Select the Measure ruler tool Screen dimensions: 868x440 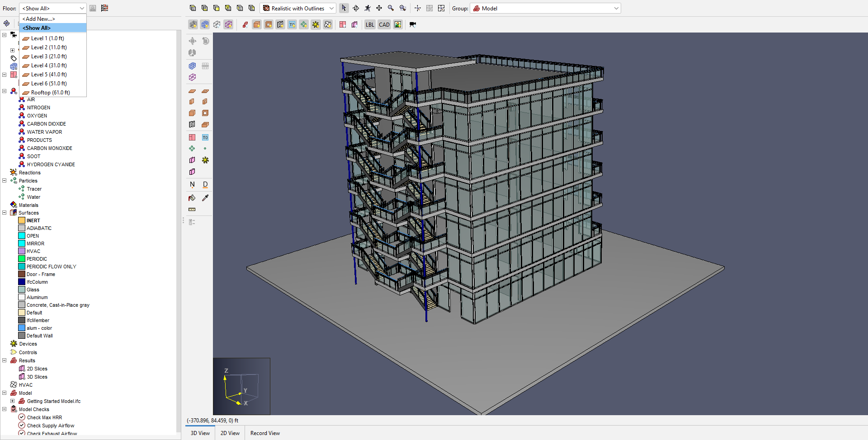click(x=192, y=210)
